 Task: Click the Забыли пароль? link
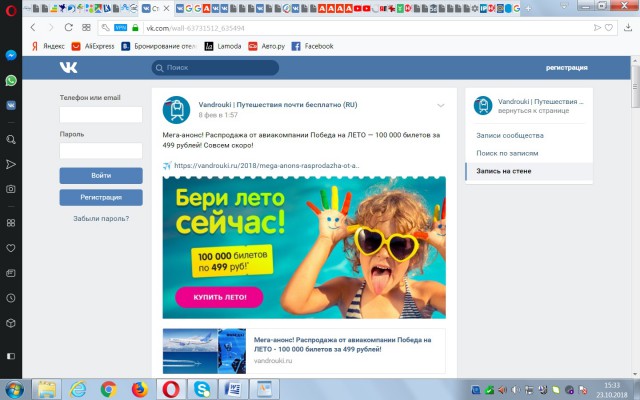pos(101,218)
